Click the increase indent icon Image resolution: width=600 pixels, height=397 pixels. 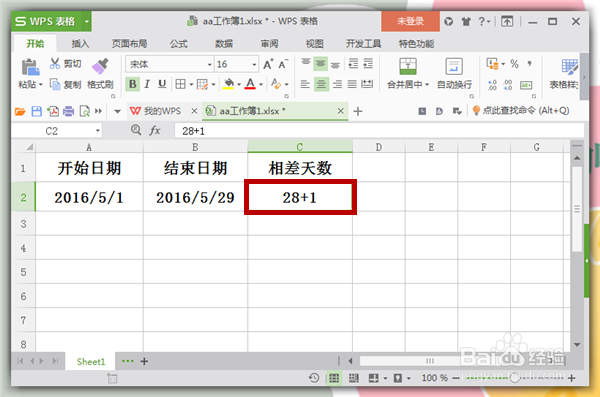[x=368, y=64]
